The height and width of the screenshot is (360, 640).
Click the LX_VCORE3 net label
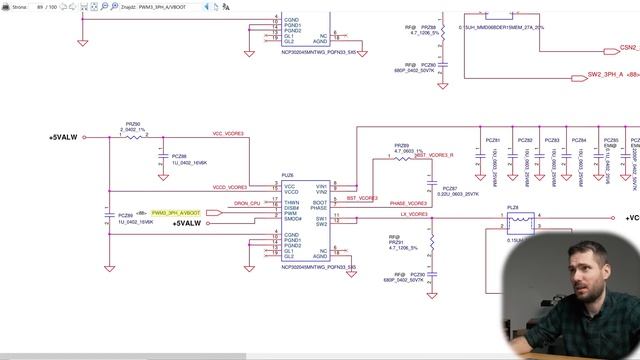[x=414, y=214]
